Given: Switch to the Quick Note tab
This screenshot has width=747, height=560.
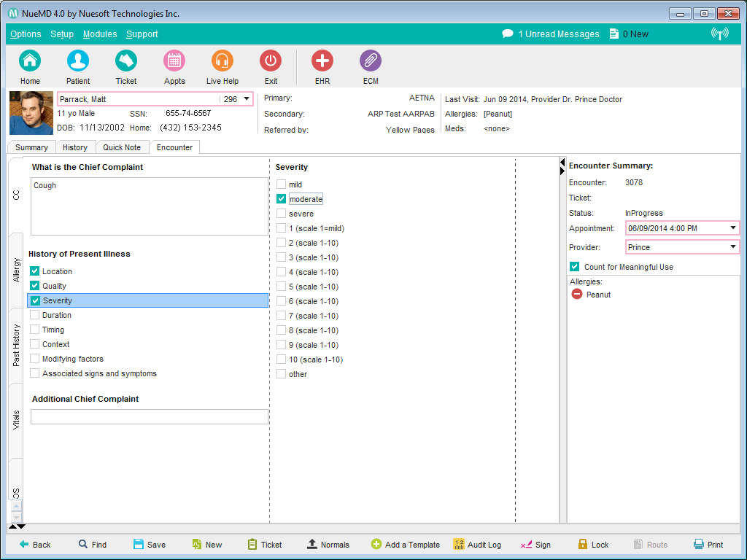Looking at the screenshot, I should 121,147.
